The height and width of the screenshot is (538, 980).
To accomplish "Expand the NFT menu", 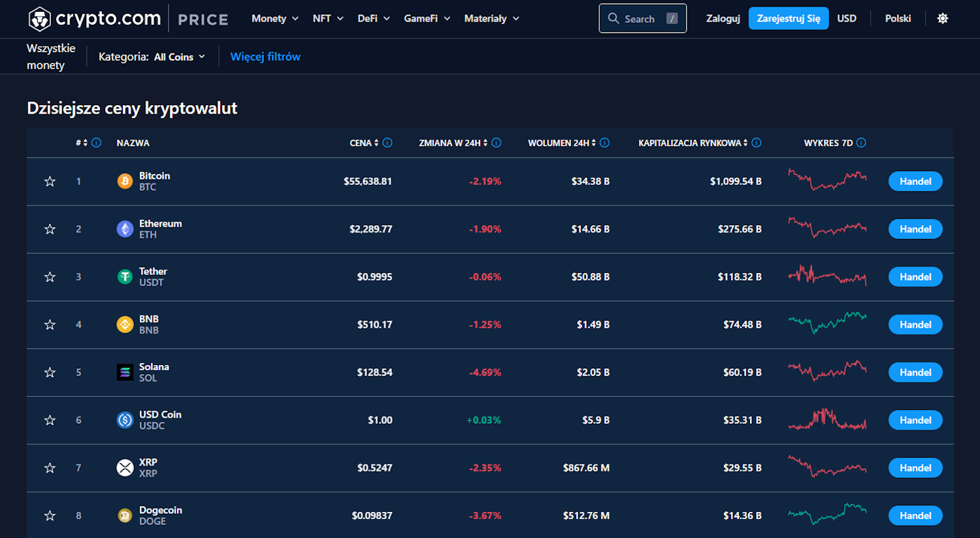I will click(x=328, y=18).
